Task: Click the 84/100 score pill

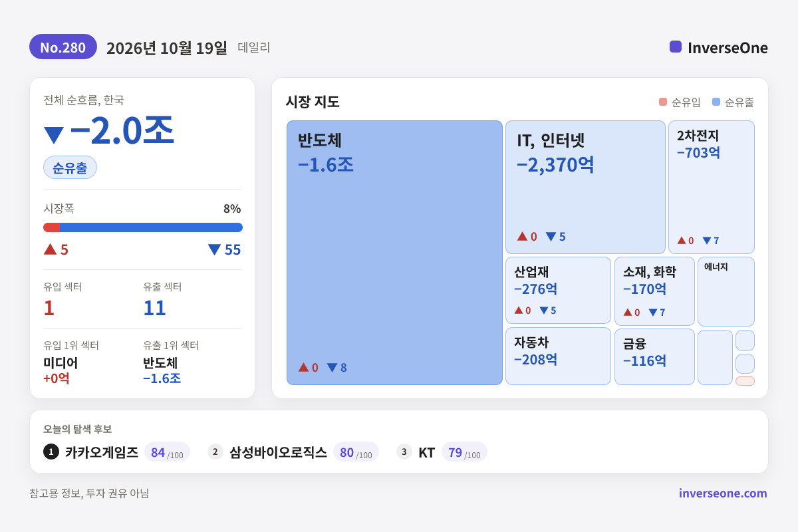Action: coord(167,452)
